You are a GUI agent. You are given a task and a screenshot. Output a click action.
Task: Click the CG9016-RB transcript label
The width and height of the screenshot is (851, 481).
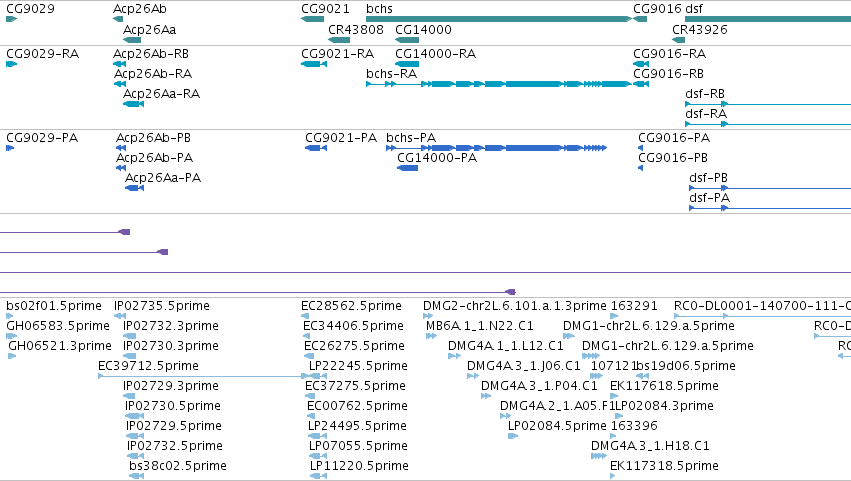[x=669, y=74]
